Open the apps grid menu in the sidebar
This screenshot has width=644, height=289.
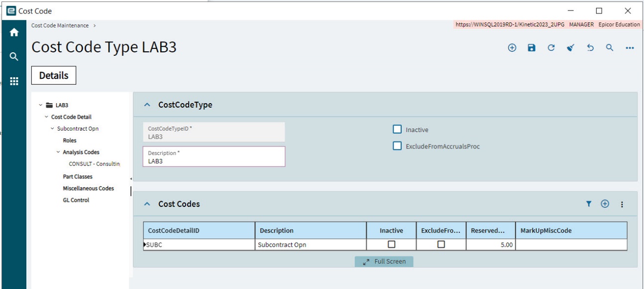tap(14, 81)
